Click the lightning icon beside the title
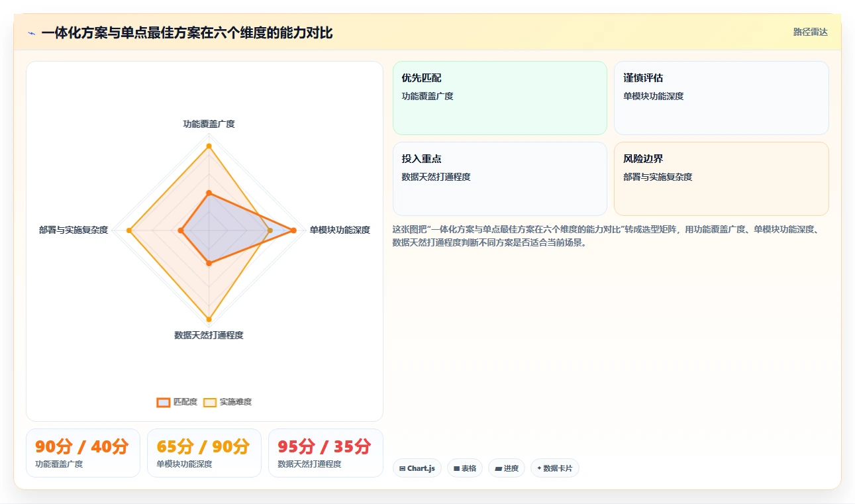The height and width of the screenshot is (504, 855). point(31,33)
